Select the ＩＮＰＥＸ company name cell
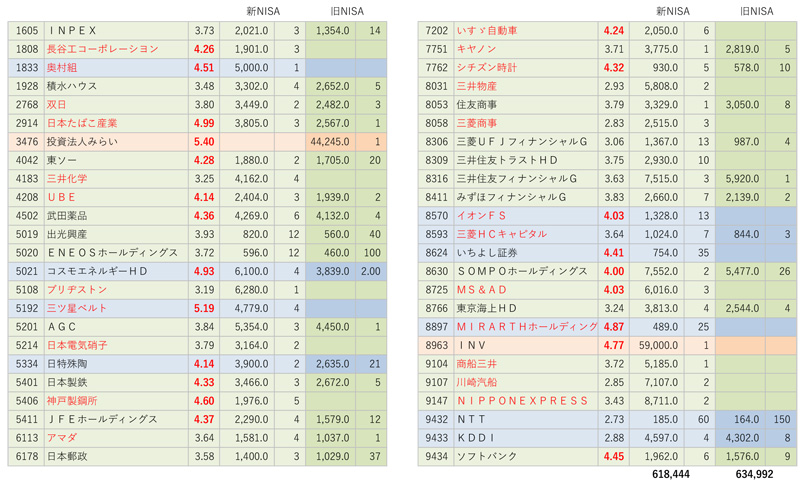 116,31
